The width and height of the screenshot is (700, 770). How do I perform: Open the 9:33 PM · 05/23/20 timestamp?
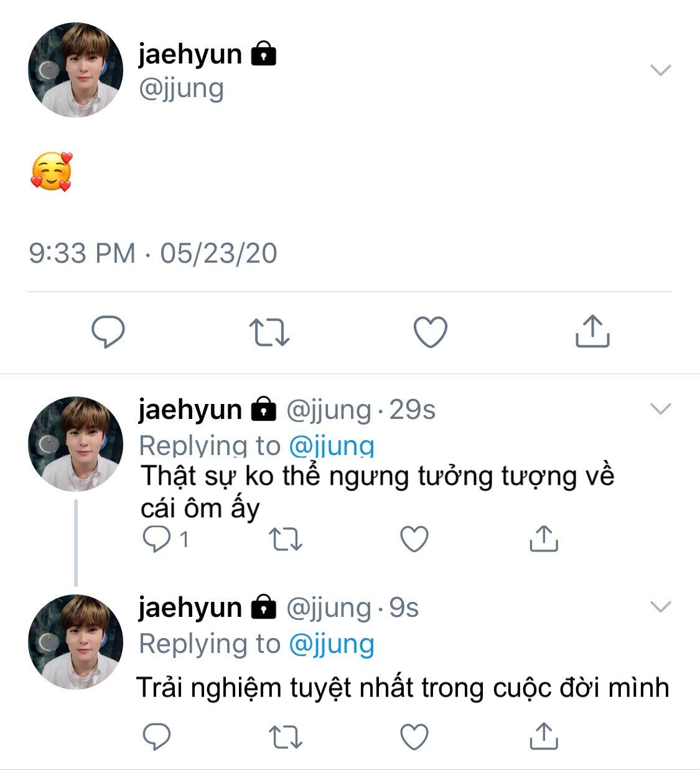(x=153, y=253)
